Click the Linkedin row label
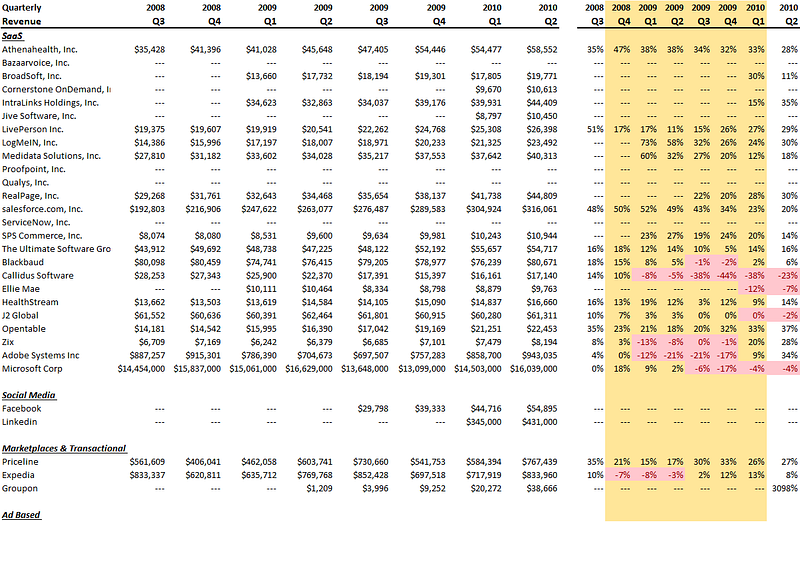 19,422
